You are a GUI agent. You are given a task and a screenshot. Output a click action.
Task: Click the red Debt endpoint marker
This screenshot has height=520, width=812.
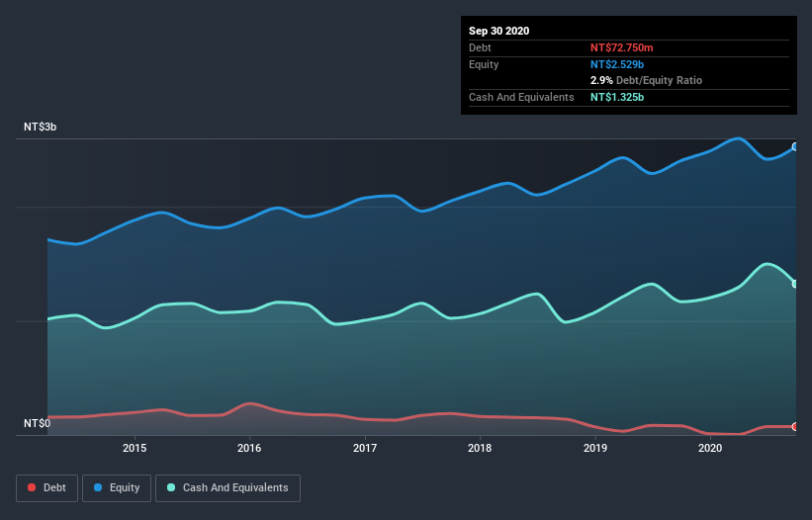[795, 427]
